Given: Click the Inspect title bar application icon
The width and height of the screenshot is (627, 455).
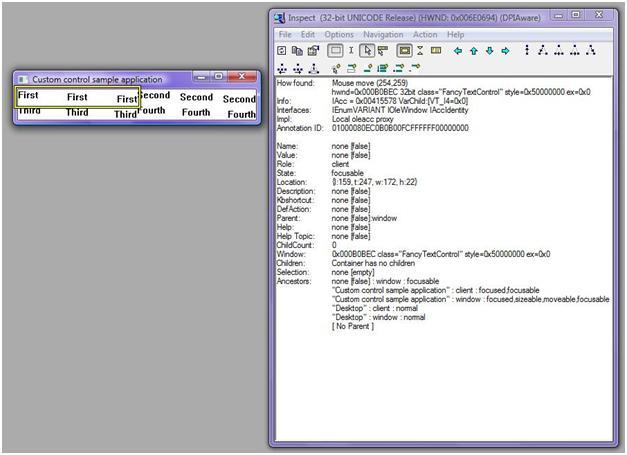Looking at the screenshot, I should (x=280, y=18).
